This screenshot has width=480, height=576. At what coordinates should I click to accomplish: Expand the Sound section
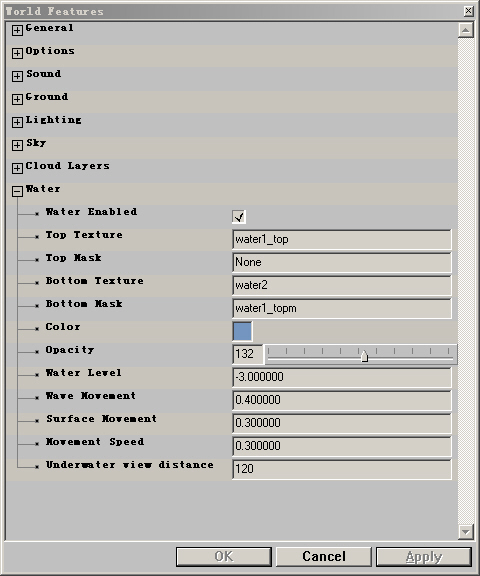(x=17, y=76)
